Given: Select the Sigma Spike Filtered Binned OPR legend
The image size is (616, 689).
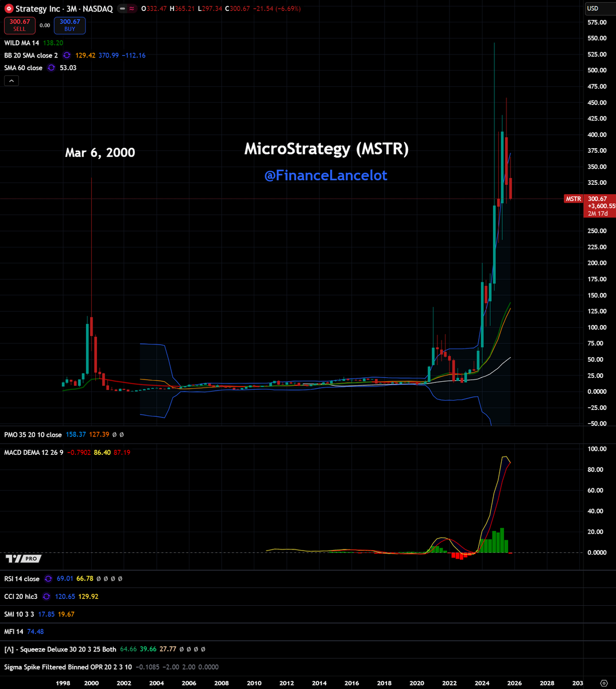Looking at the screenshot, I should click(x=68, y=667).
